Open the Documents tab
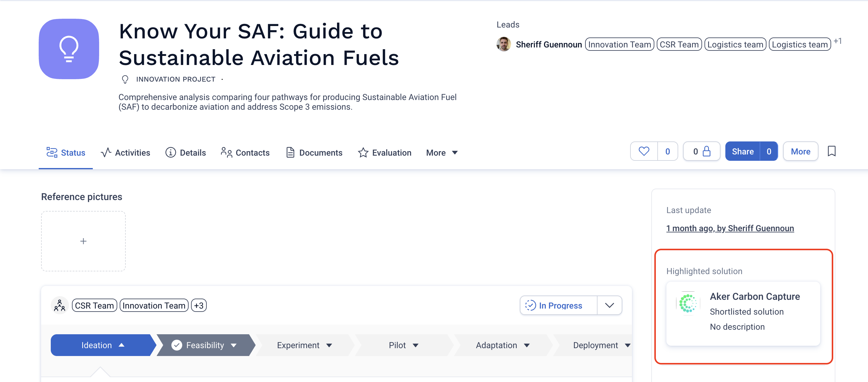Screen dimensions: 868x382 (x=314, y=153)
